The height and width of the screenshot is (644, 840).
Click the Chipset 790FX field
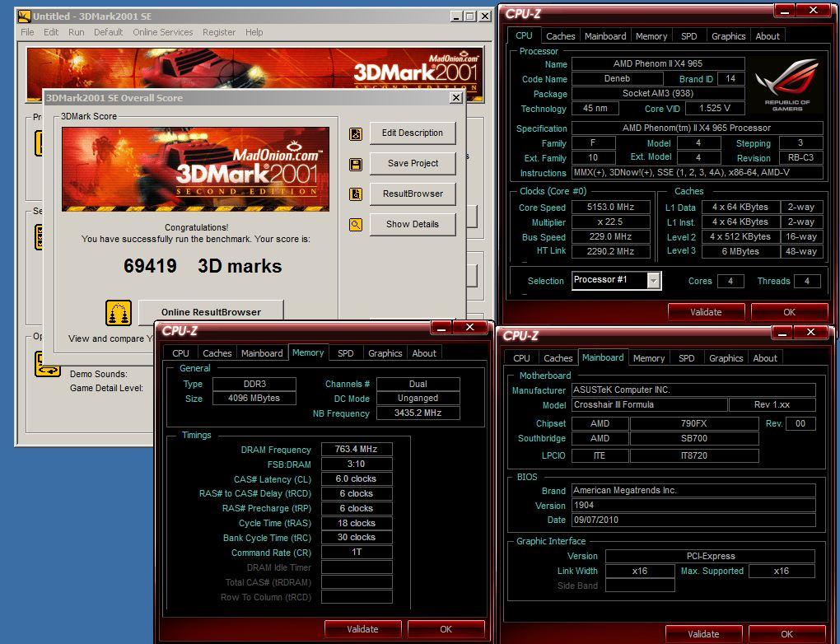pos(694,424)
